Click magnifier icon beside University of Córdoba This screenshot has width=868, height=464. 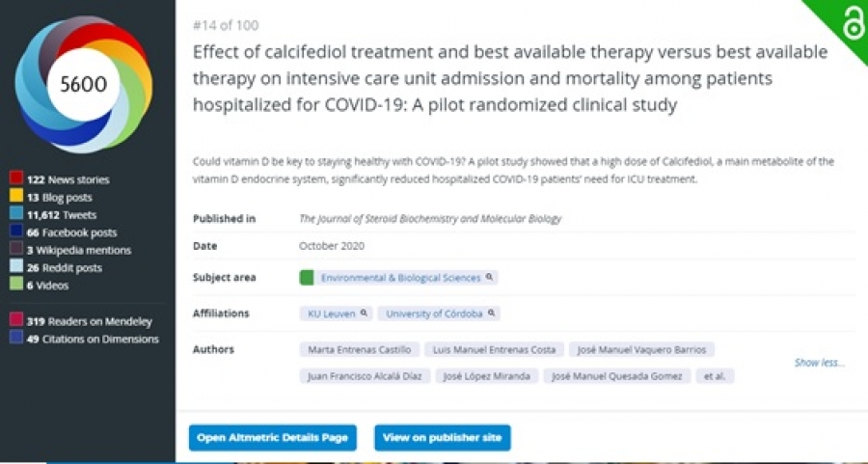click(492, 313)
